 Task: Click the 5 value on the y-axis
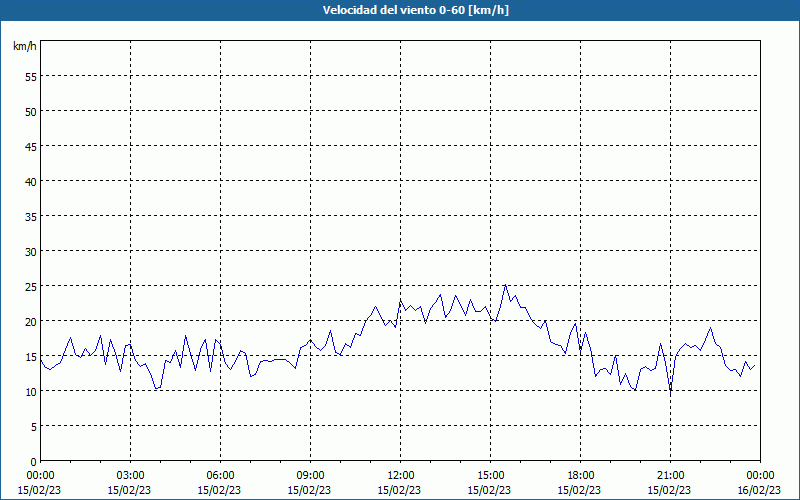click(x=34, y=427)
